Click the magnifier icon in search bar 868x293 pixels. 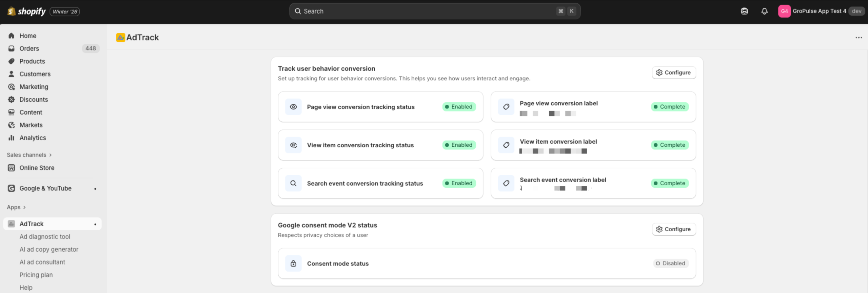[298, 11]
